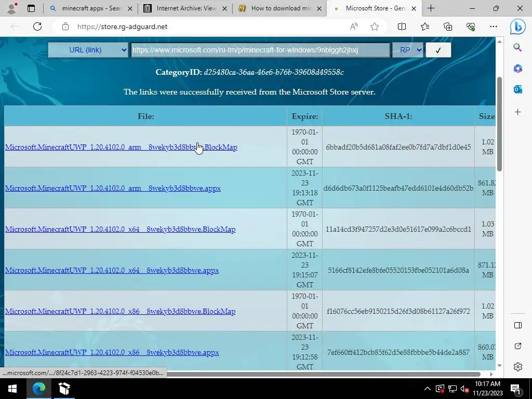Open Outlook sidebar icon
The width and height of the screenshot is (532, 399).
[517, 89]
